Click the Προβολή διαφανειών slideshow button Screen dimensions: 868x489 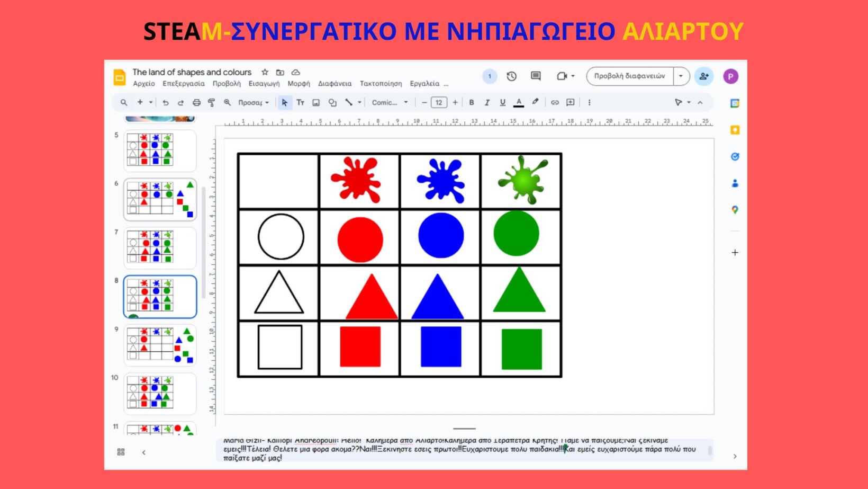[629, 76]
